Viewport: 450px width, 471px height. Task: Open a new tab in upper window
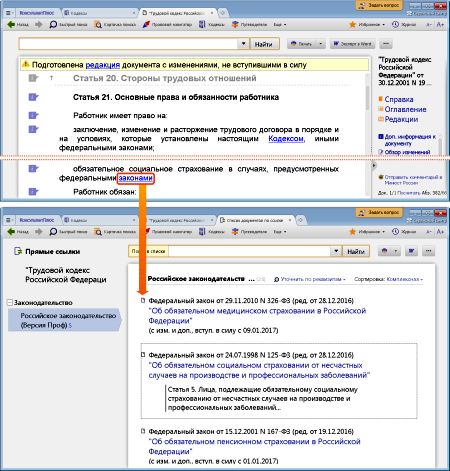(x=223, y=13)
